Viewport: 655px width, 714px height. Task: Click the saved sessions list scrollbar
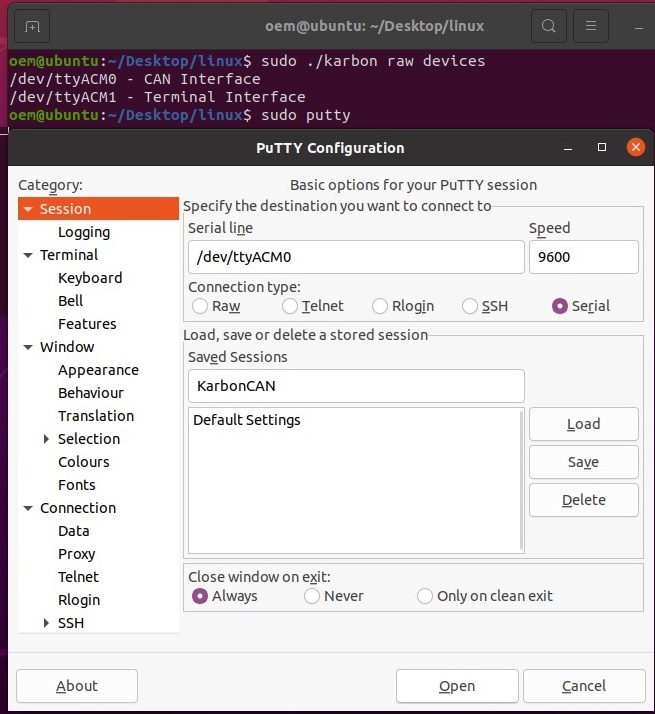521,480
